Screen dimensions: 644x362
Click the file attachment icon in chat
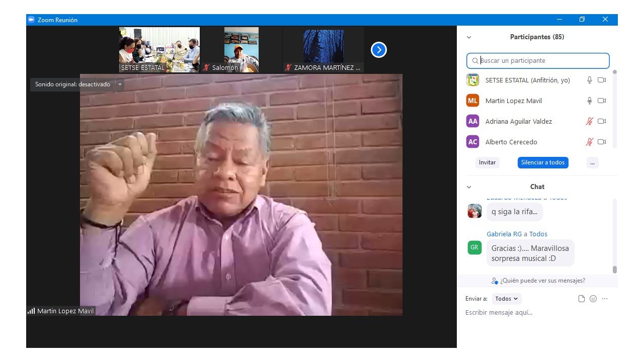point(582,299)
